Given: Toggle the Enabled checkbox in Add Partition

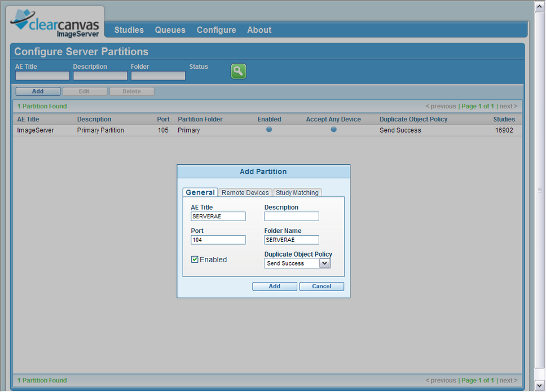Looking at the screenshot, I should pos(195,259).
